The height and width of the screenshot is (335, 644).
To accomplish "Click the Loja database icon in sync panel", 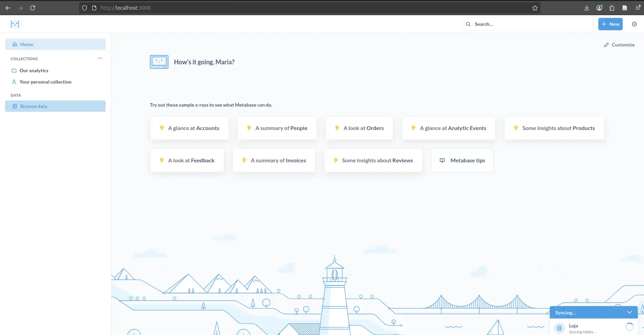I will click(559, 328).
